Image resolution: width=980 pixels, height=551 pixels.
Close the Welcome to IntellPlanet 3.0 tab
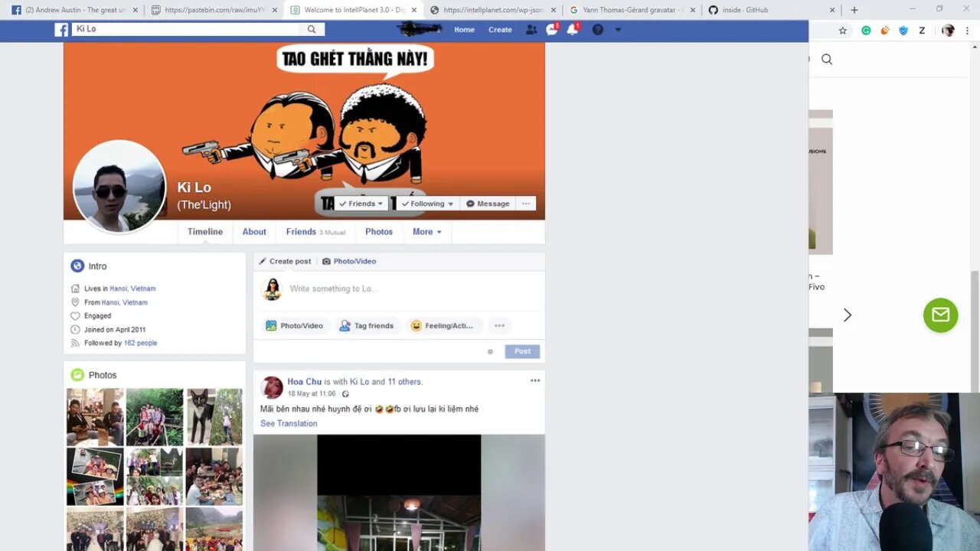pos(414,10)
